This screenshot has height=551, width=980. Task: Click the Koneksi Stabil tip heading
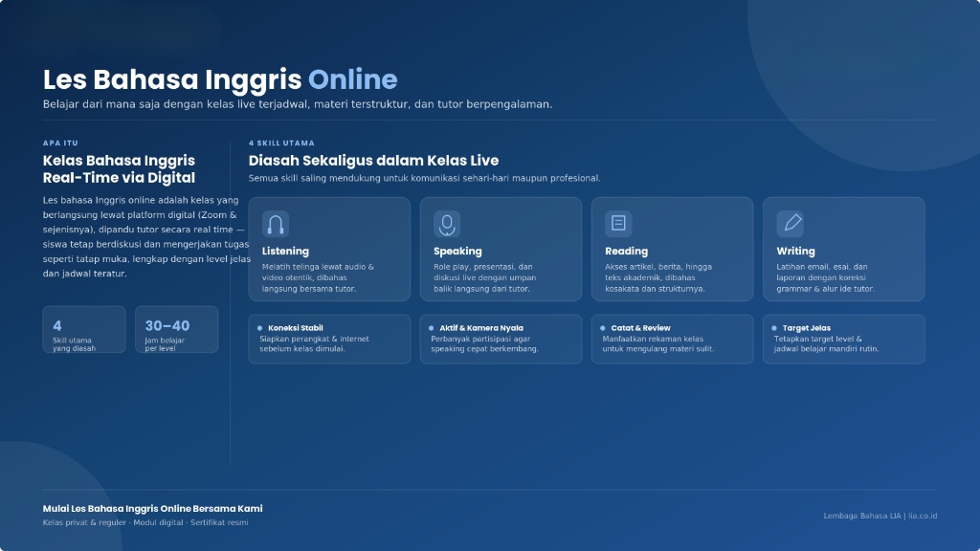pyautogui.click(x=296, y=328)
